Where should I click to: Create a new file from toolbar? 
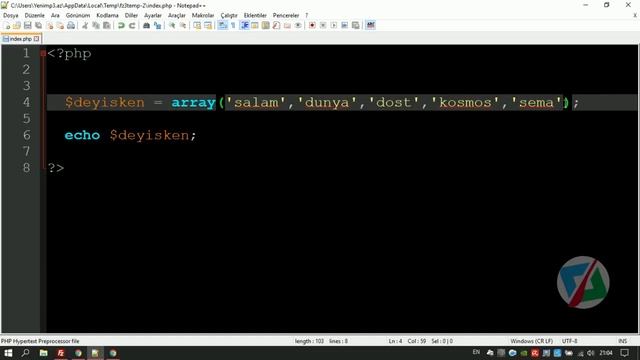(7, 25)
